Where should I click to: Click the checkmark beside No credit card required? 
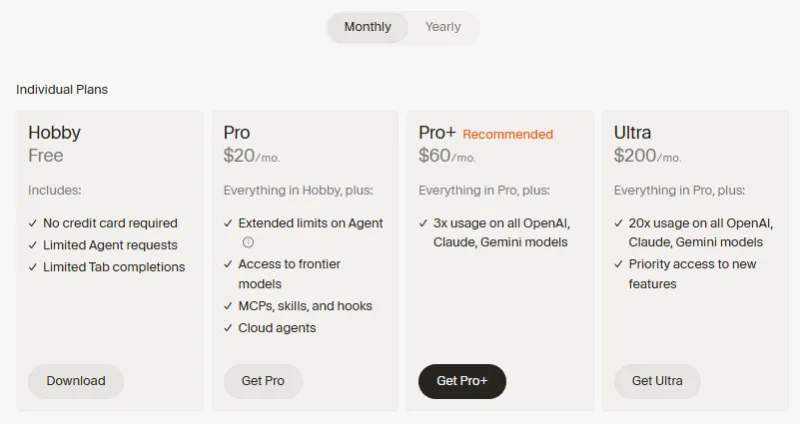(x=33, y=223)
